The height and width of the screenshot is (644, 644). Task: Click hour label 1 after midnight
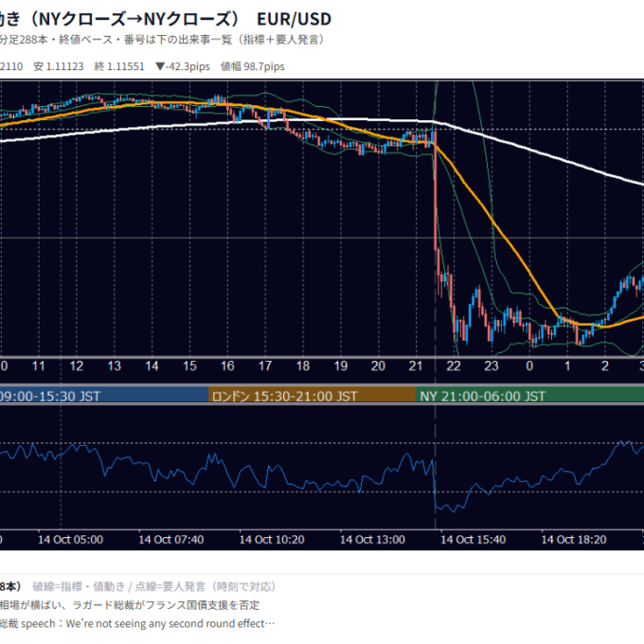pos(567,366)
